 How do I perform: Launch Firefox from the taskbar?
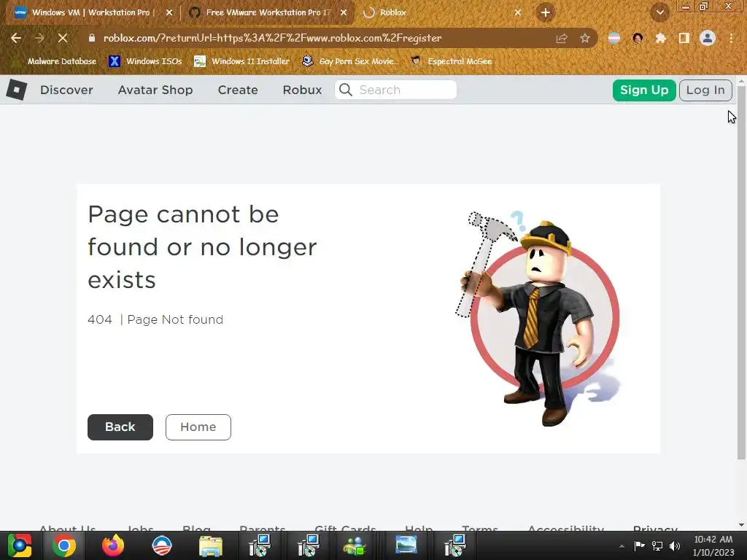113,545
